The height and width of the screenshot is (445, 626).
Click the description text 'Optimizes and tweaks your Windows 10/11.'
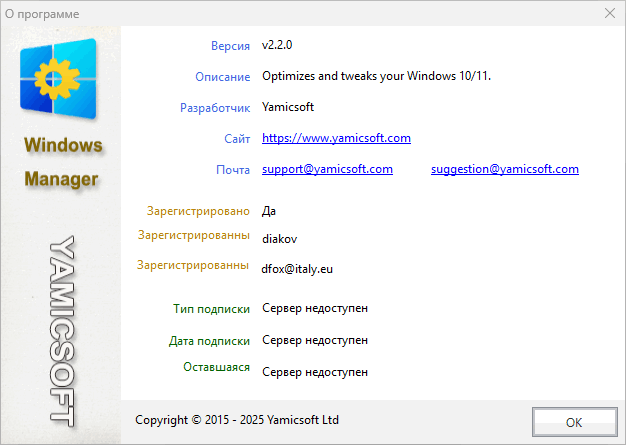376,76
